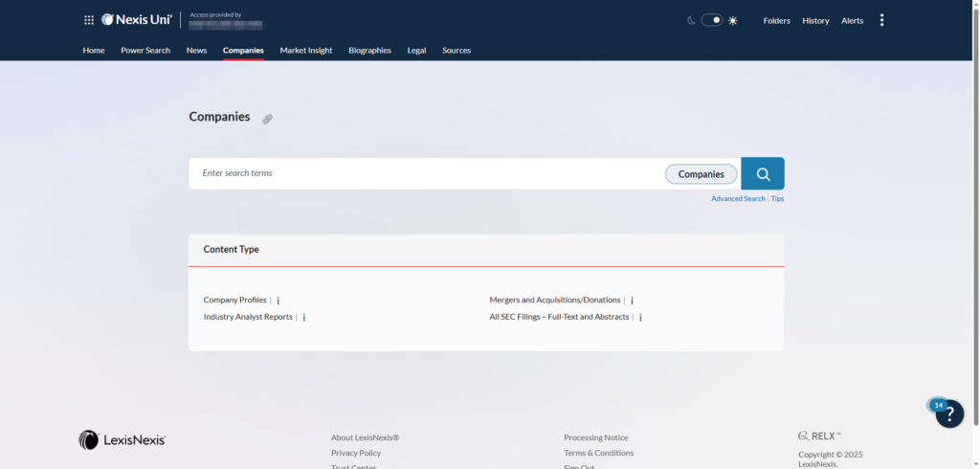Open the Biographies tab

tap(369, 51)
